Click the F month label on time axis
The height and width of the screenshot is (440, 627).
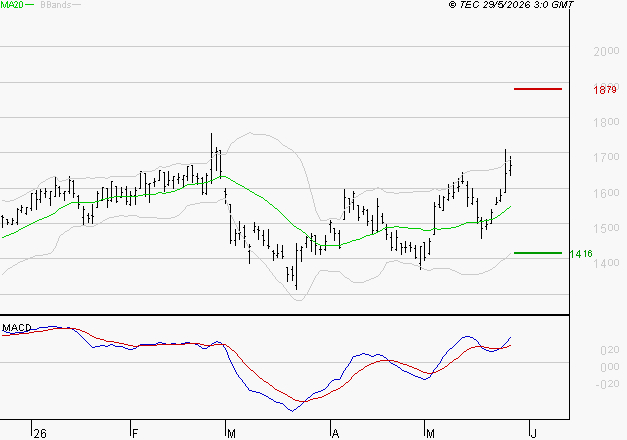click(x=135, y=434)
